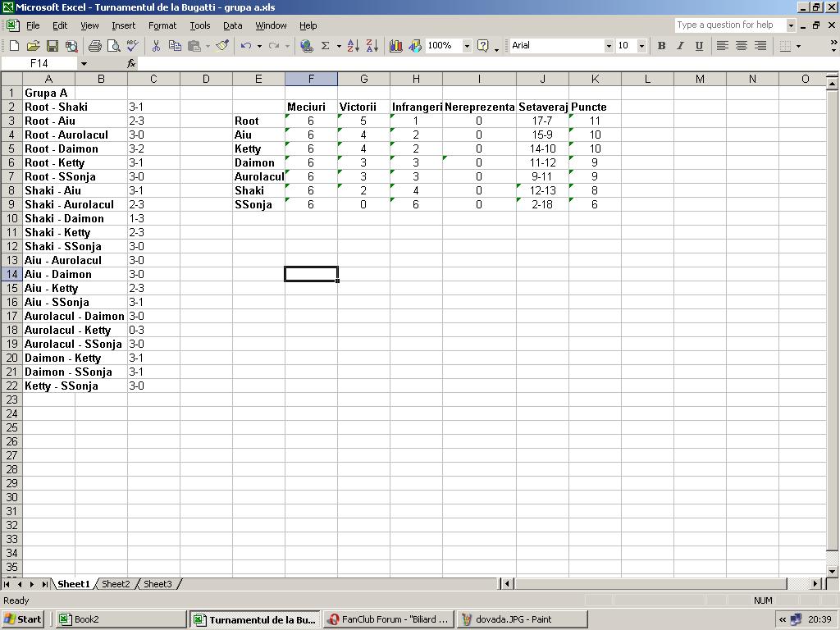Viewport: 840px width, 630px height.
Task: Click the Start button
Action: point(22,619)
